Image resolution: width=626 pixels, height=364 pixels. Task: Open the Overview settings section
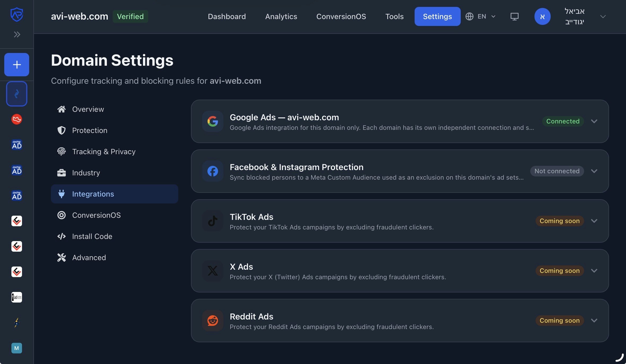[x=115, y=109]
